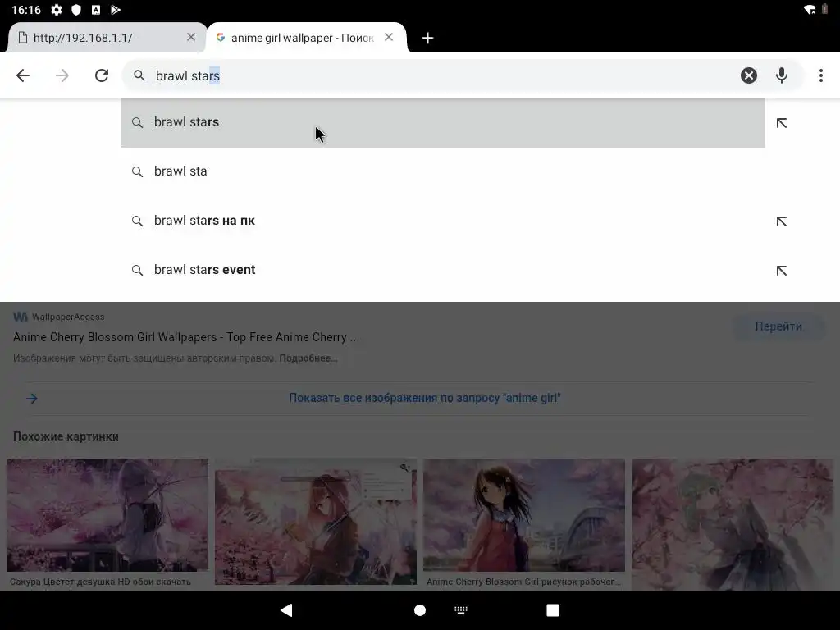The height and width of the screenshot is (630, 840).
Task: Open the Подробнее copyright link
Action: coord(308,358)
